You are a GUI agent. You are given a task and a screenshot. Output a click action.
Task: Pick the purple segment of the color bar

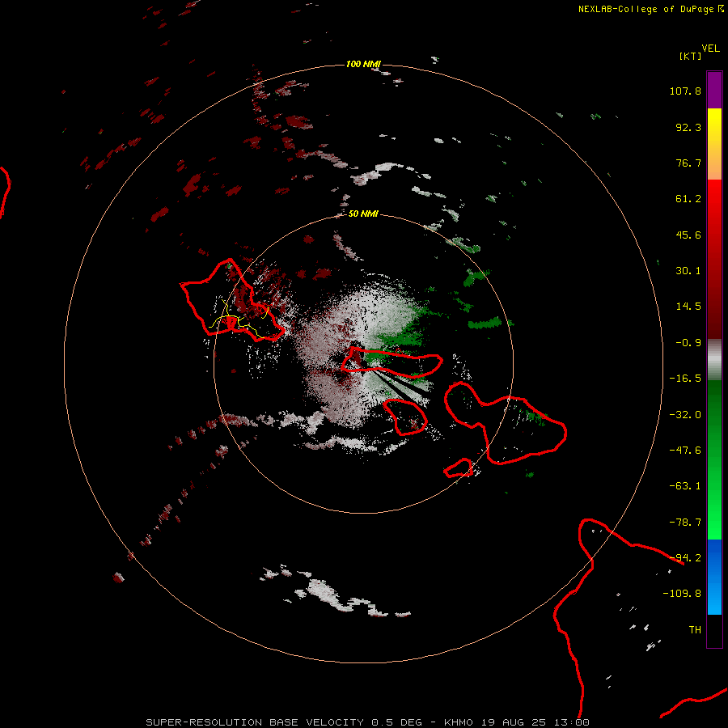pos(714,90)
